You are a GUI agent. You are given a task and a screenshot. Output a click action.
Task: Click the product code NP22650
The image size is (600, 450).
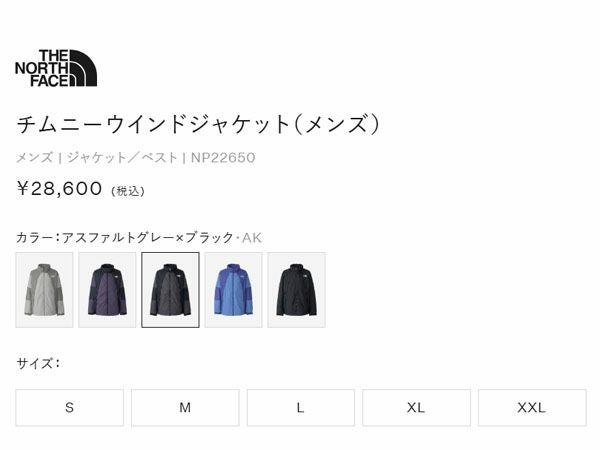pos(223,158)
